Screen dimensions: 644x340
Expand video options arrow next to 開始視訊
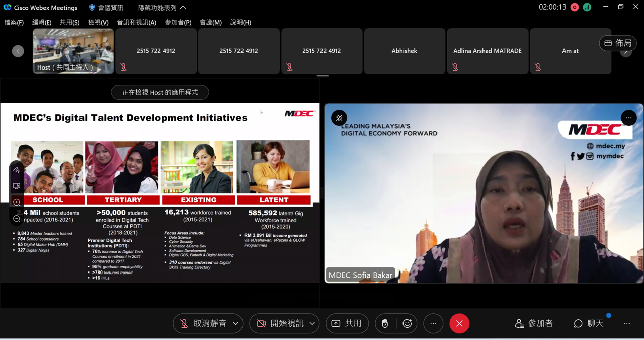(312, 323)
